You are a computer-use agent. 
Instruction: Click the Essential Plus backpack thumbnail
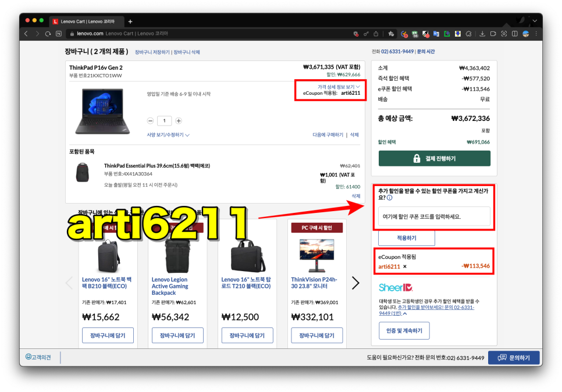[x=83, y=172]
